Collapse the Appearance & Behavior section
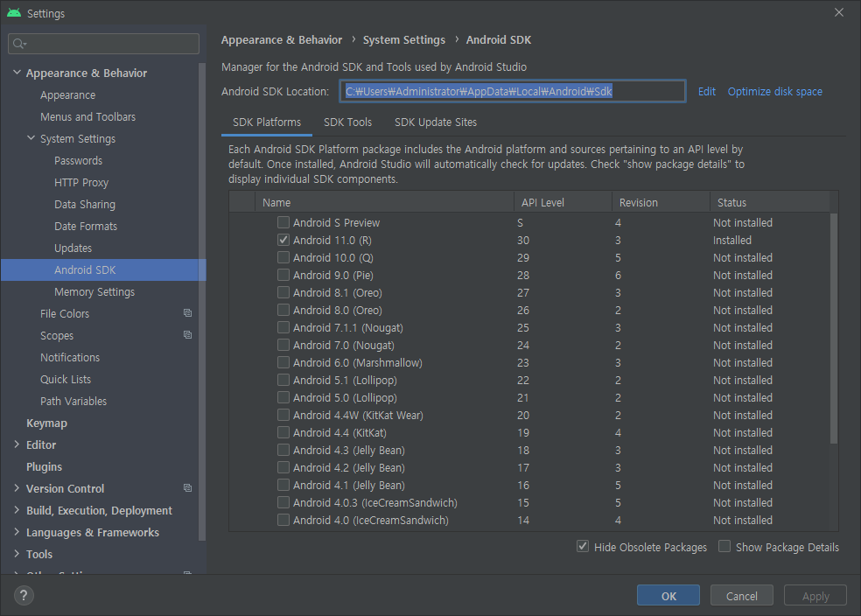This screenshot has width=861, height=616. (x=17, y=73)
